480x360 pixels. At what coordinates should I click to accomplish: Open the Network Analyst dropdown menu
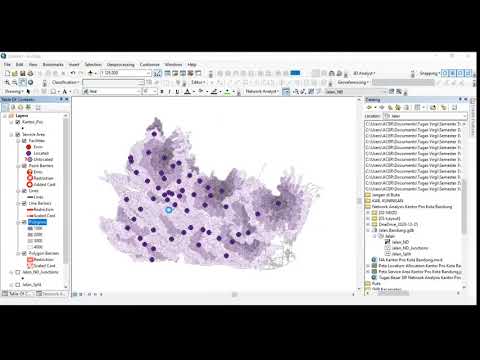(262, 91)
